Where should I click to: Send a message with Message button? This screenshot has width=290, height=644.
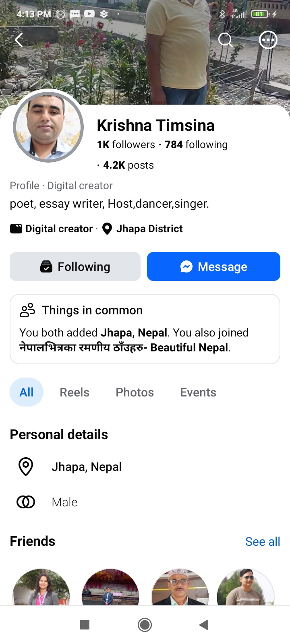pyautogui.click(x=213, y=266)
